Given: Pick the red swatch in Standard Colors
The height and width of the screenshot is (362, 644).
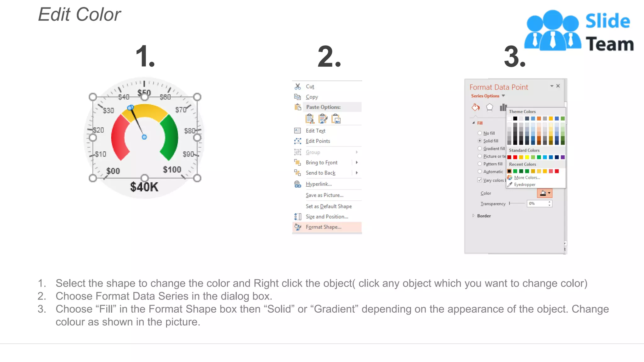Looking at the screenshot, I should coord(515,157).
